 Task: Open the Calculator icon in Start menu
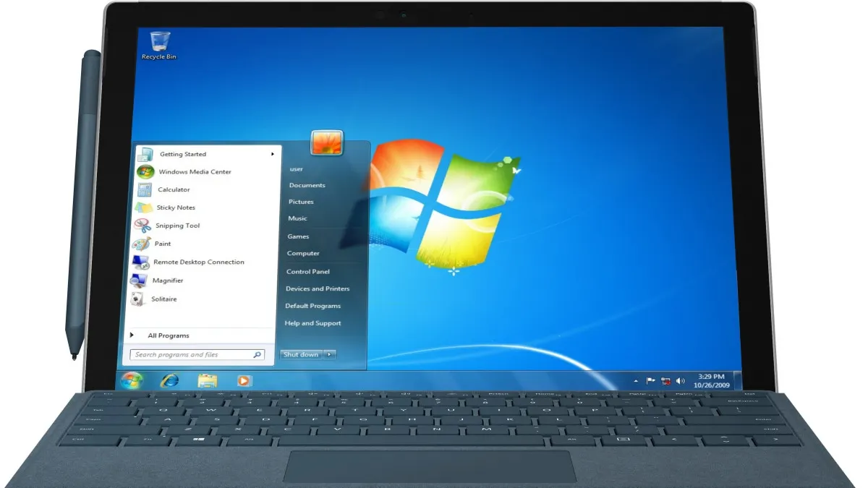(145, 189)
